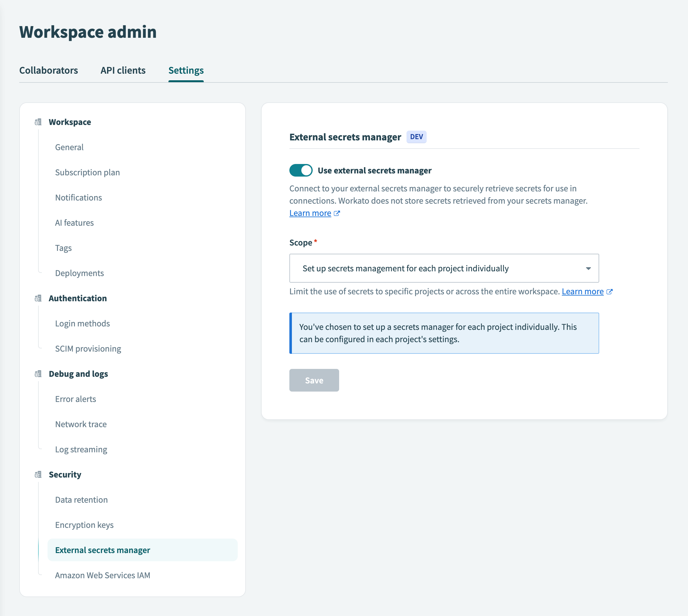688x616 pixels.
Task: Click the Debug and logs section icon
Action: click(x=38, y=374)
